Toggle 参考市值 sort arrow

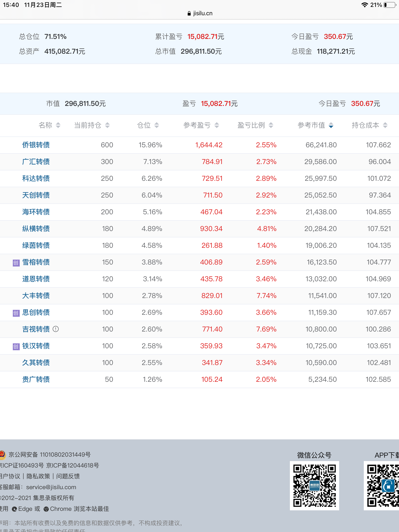point(331,125)
